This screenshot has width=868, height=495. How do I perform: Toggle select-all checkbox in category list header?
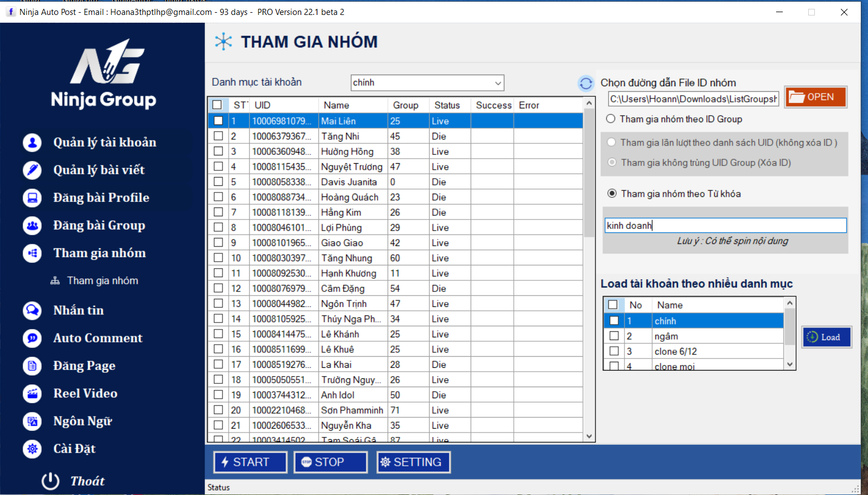[613, 305]
